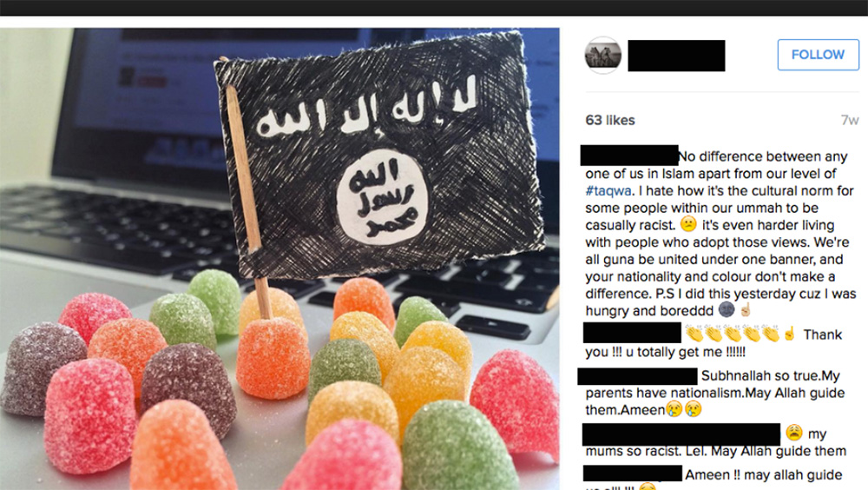
Task: Open the 63 likes list
Action: (610, 120)
